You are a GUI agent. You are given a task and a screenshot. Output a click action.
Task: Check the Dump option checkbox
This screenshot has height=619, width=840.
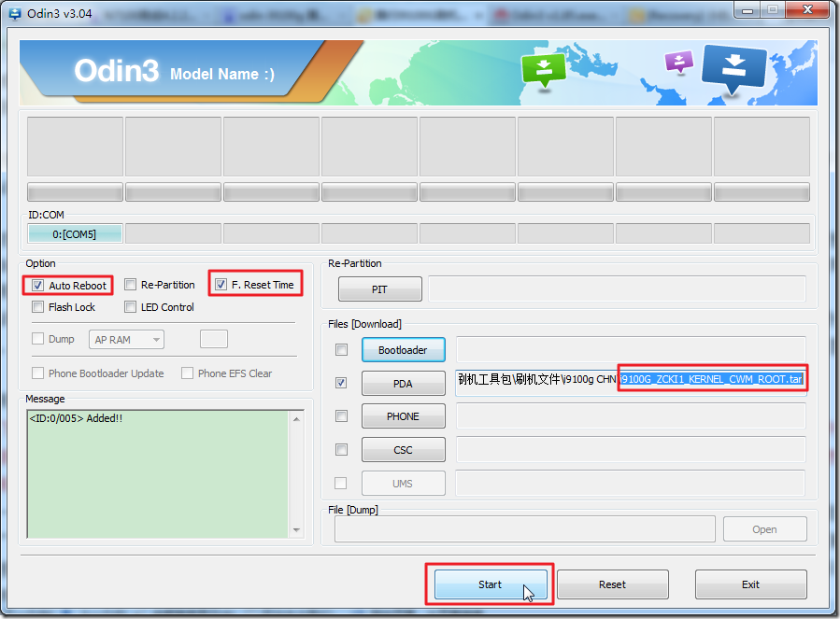point(37,338)
